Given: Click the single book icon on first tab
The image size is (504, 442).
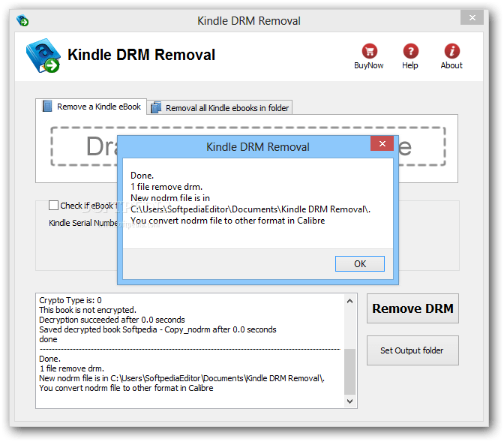Looking at the screenshot, I should pyautogui.click(x=47, y=106).
